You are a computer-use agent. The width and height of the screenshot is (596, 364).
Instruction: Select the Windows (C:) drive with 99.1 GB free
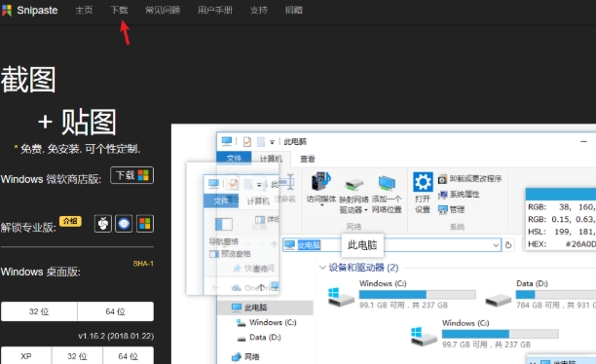402,295
